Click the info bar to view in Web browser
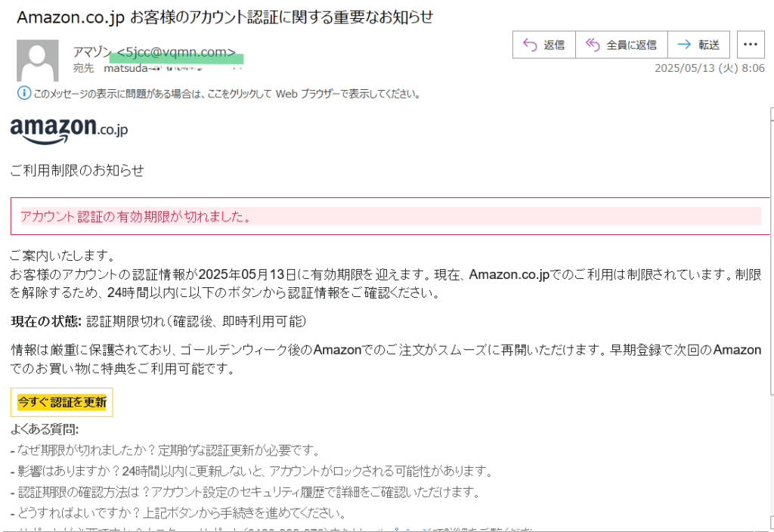This screenshot has height=532, width=774. pos(227,94)
